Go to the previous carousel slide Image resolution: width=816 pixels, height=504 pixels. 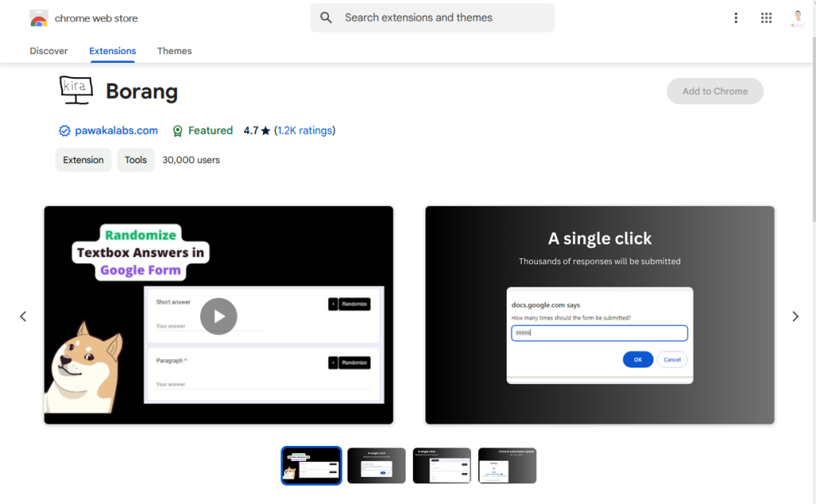click(23, 316)
